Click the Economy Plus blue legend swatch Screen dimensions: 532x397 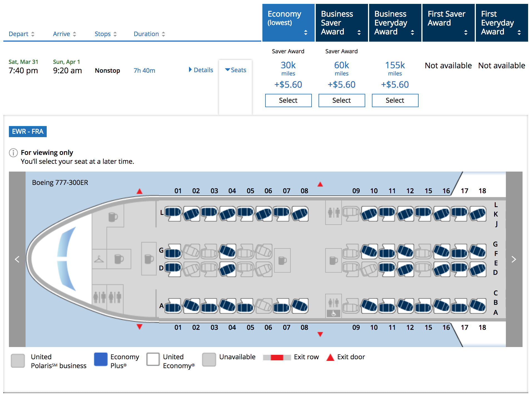[101, 360]
